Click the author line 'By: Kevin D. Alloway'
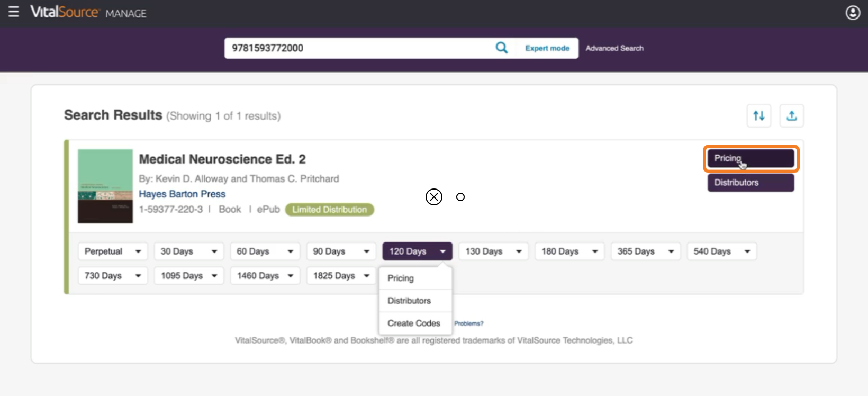 coord(239,179)
